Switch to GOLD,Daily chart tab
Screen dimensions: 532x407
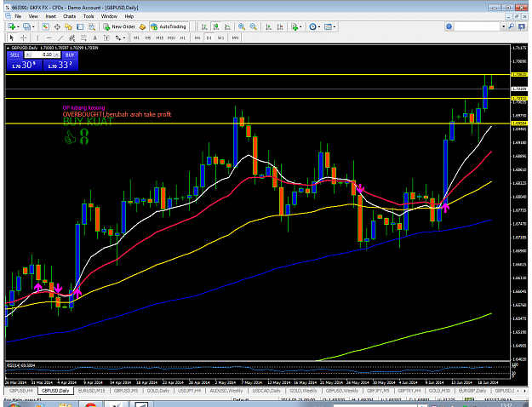click(158, 391)
